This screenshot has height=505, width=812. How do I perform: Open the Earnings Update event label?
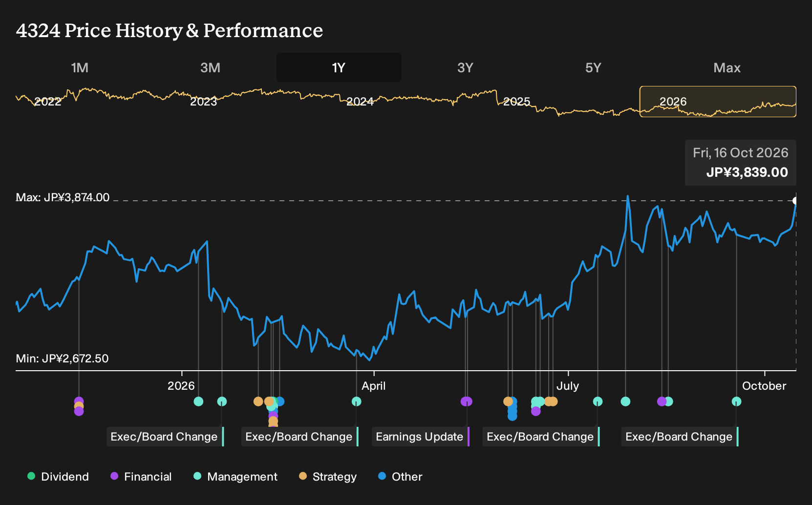[x=421, y=437]
